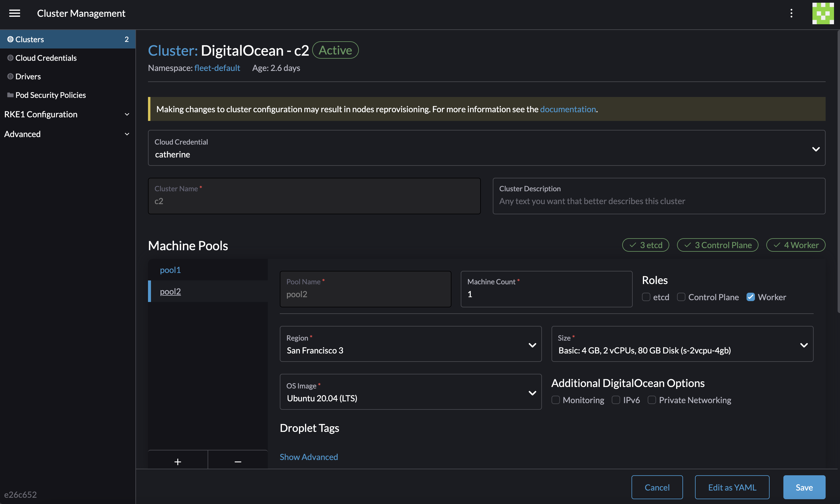
Task: Open the documentation link in banner
Action: (568, 109)
